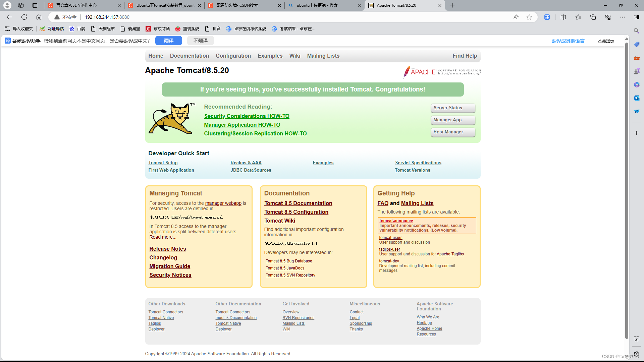
Task: Open the Changelog link
Action: pos(163,258)
